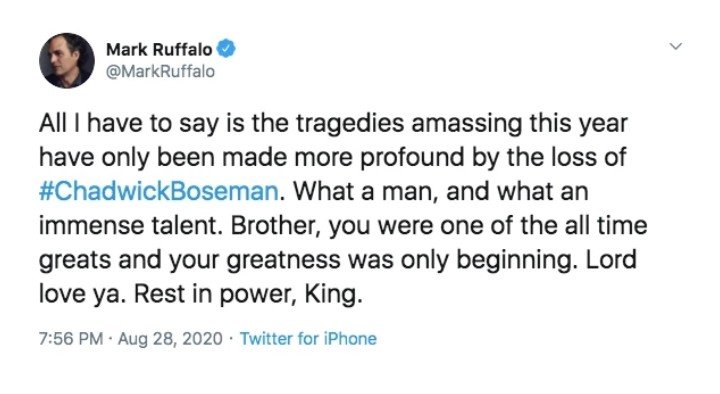Click the line starting "have only been made"
Screen dimensions: 720x394
point(332,158)
